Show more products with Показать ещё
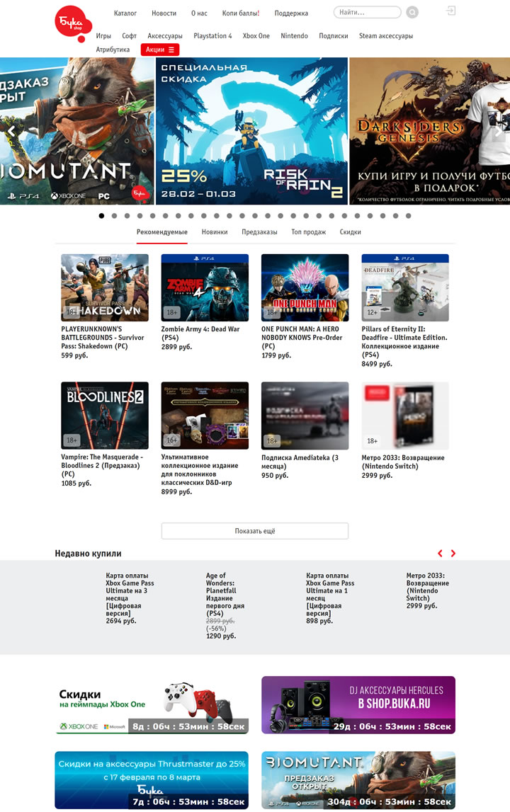The image size is (510, 812). [255, 531]
